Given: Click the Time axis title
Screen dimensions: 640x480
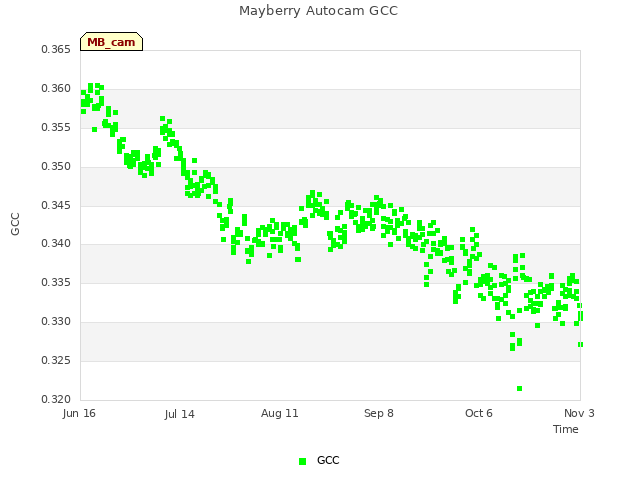Looking at the screenshot, I should 566,429.
